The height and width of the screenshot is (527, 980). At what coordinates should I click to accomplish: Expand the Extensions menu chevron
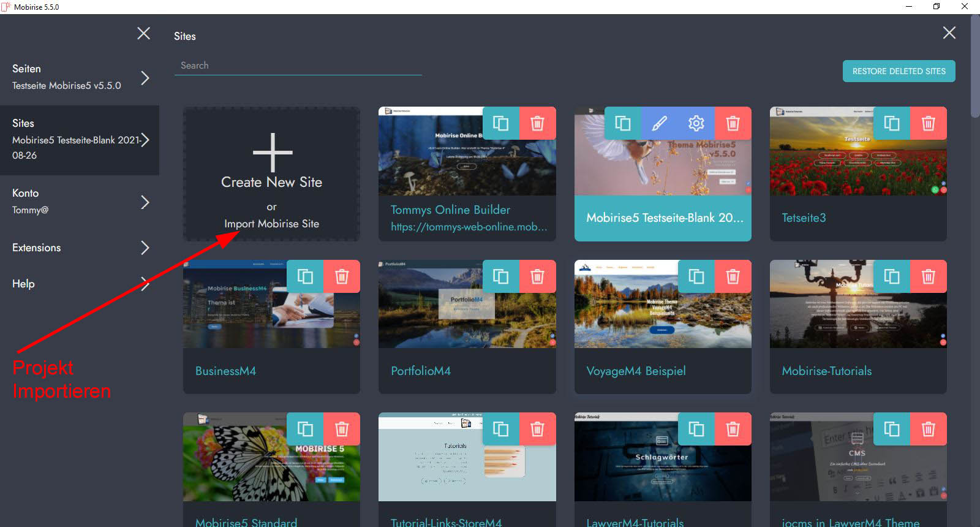click(x=145, y=248)
